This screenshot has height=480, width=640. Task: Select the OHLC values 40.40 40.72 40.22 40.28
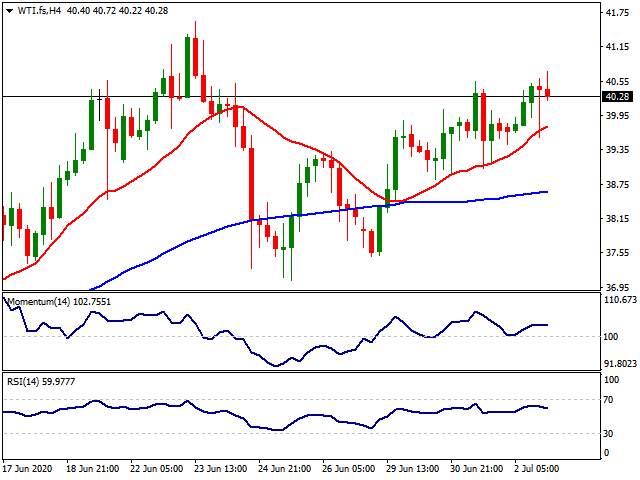pos(117,11)
